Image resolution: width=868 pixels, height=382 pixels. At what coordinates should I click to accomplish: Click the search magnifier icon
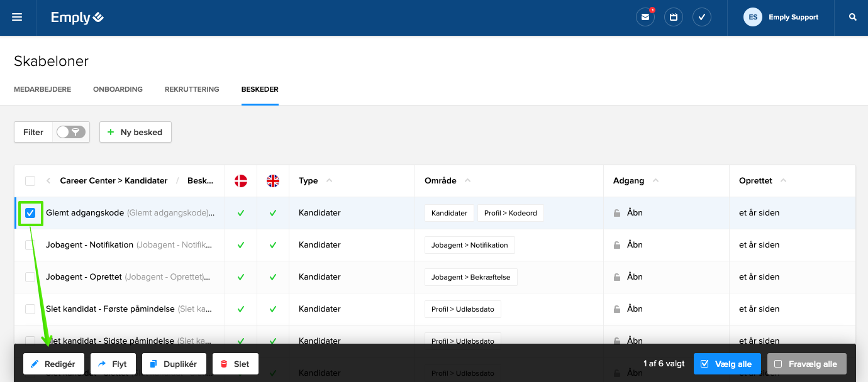853,18
